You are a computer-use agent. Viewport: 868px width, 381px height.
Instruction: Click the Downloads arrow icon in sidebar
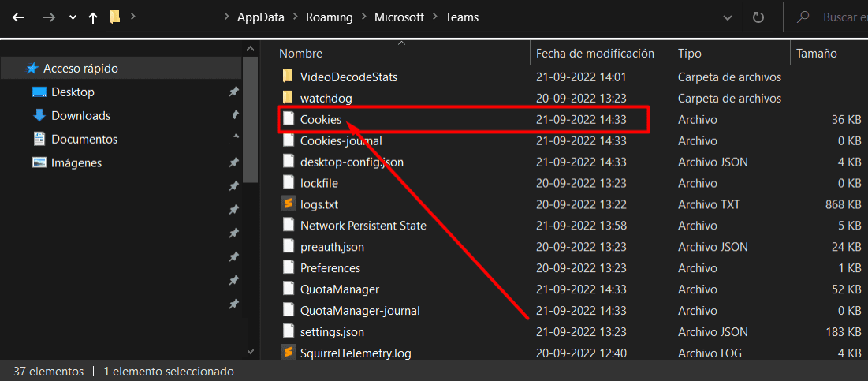[x=39, y=115]
